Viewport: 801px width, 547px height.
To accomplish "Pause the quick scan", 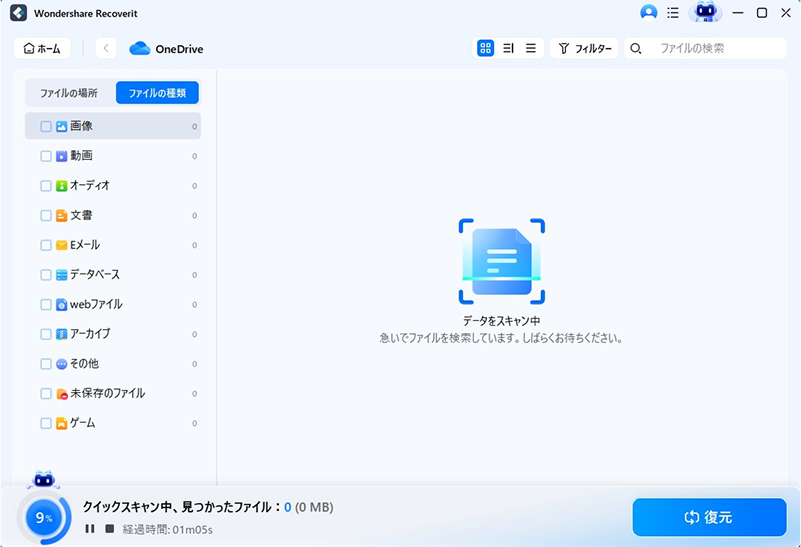I will pyautogui.click(x=90, y=528).
